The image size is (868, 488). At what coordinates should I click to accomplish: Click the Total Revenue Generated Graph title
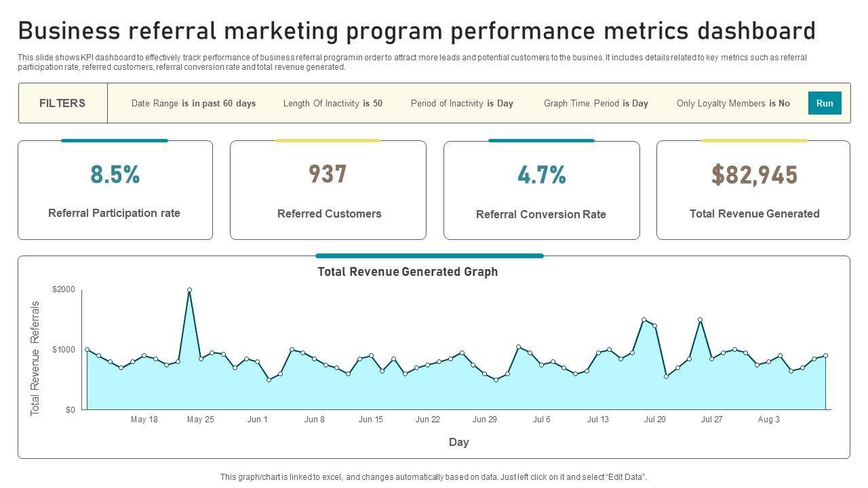point(408,272)
